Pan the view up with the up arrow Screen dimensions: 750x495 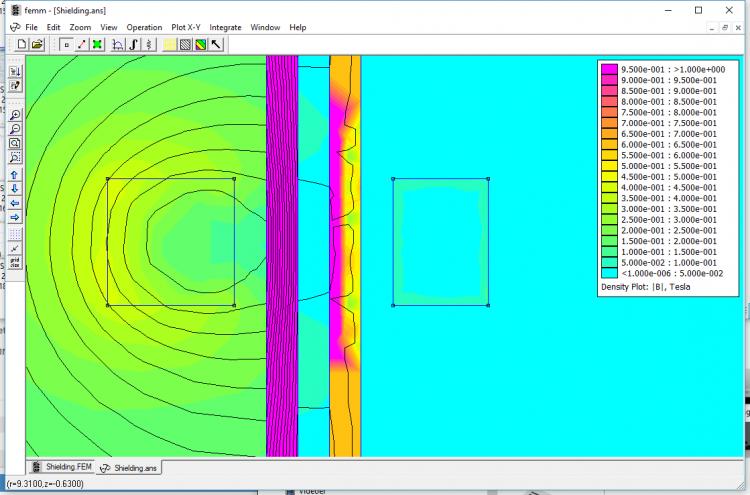(x=15, y=175)
